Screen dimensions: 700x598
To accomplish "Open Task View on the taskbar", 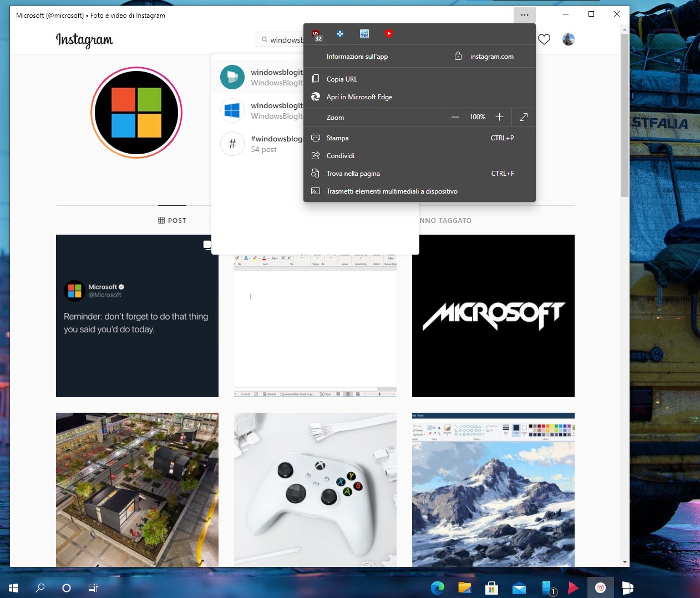I will 93,587.
